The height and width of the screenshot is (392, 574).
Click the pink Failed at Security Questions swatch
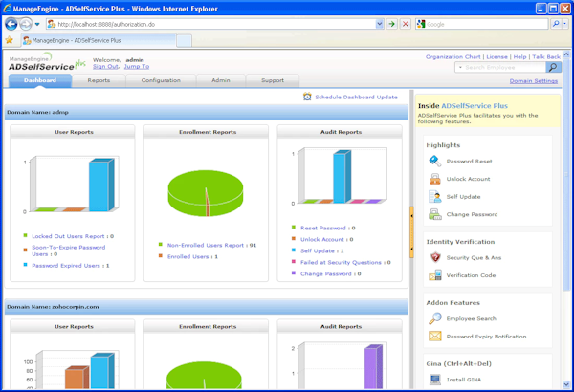[294, 262]
